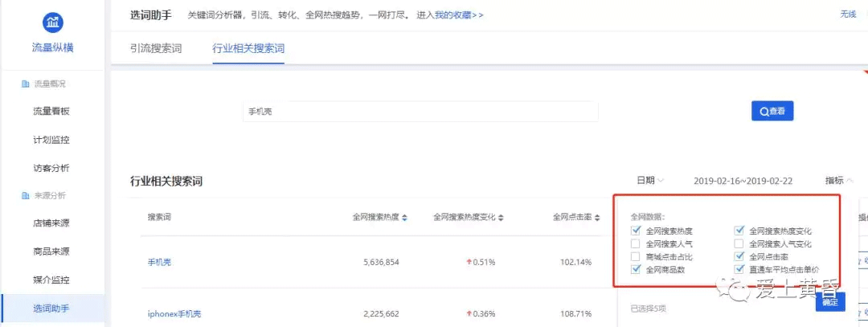This screenshot has width=868, height=327.
Task: Toggle the 全网商品数 checkbox
Action: pyautogui.click(x=636, y=269)
